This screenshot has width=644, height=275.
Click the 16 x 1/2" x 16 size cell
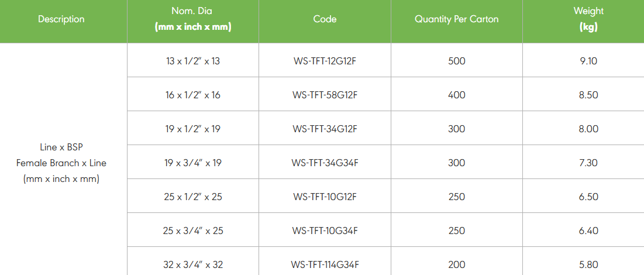(193, 95)
